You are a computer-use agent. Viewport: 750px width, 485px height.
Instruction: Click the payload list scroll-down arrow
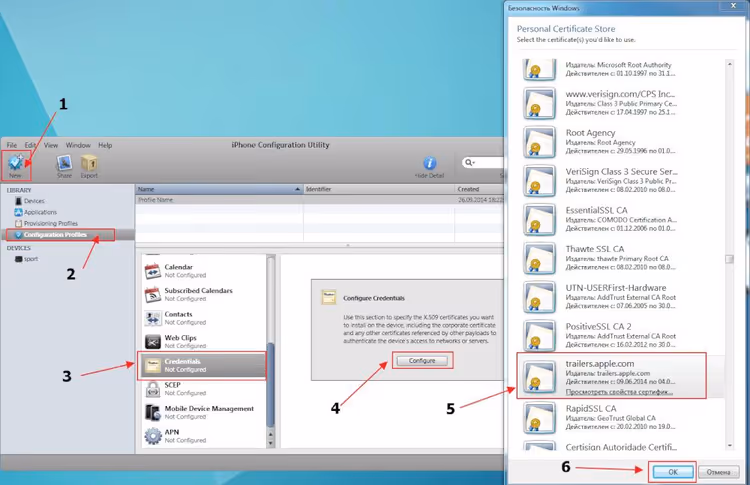[x=271, y=443]
